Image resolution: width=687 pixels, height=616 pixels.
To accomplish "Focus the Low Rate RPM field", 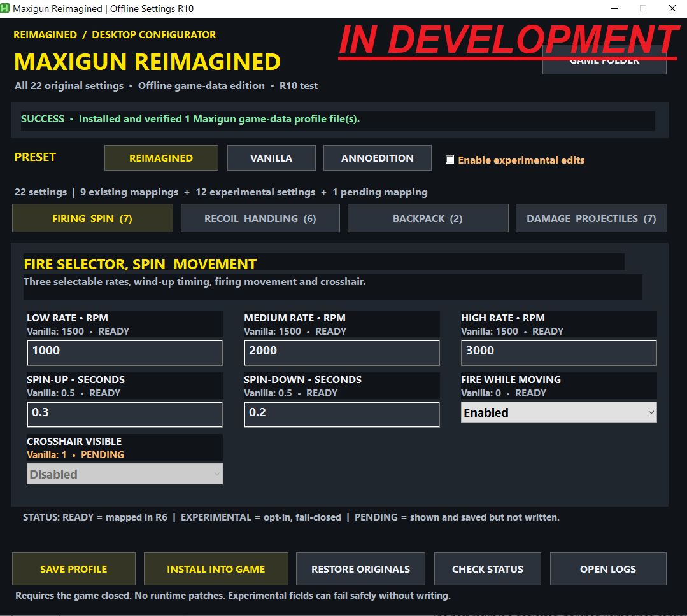I will click(x=125, y=353).
